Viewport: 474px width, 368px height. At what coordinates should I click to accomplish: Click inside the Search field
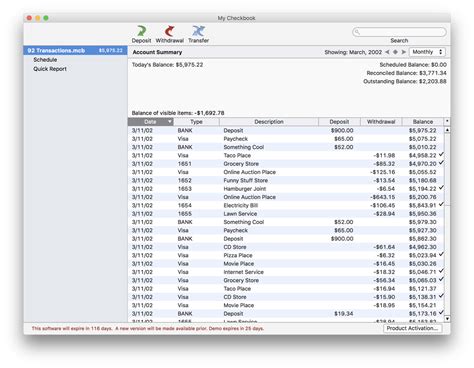click(x=399, y=32)
